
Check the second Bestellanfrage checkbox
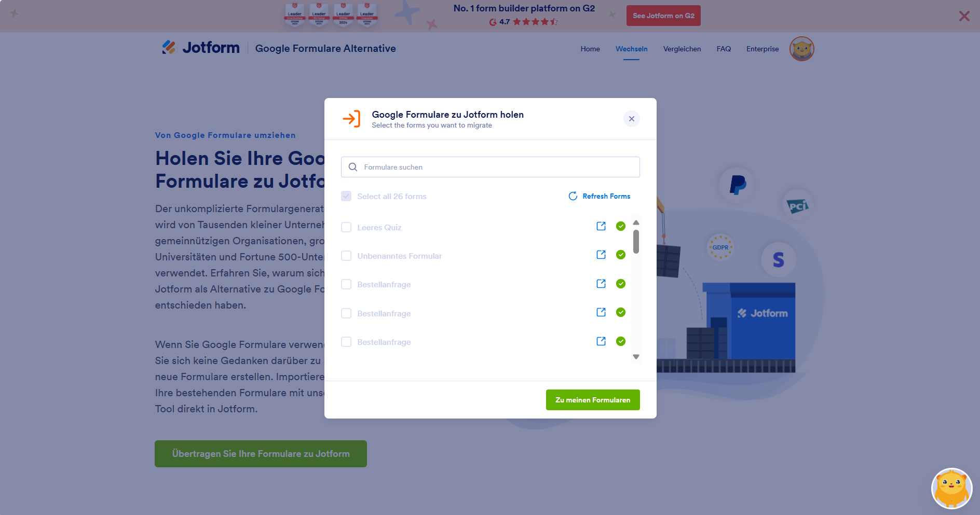[x=346, y=313]
